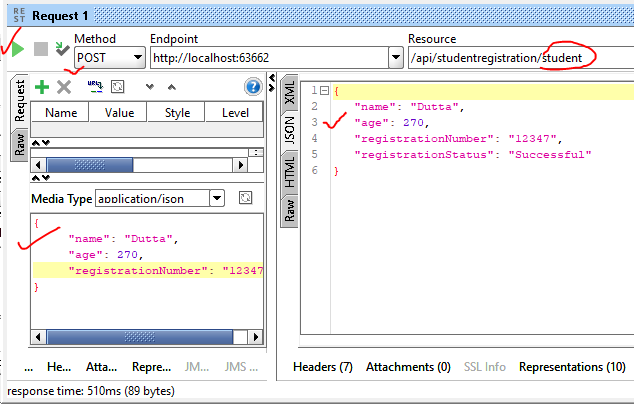Viewport: 634px width, 407px height.
Task: Open Representations (10) tab
Action: tap(572, 367)
